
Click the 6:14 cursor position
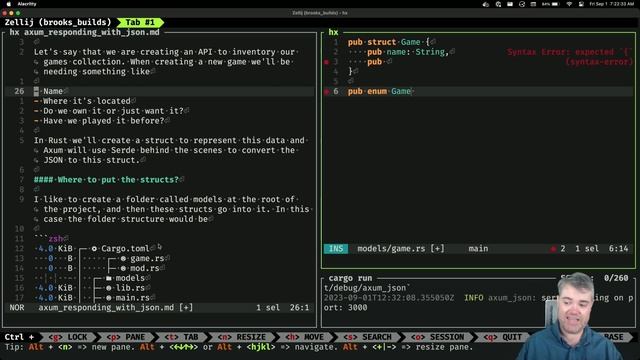pos(618,249)
